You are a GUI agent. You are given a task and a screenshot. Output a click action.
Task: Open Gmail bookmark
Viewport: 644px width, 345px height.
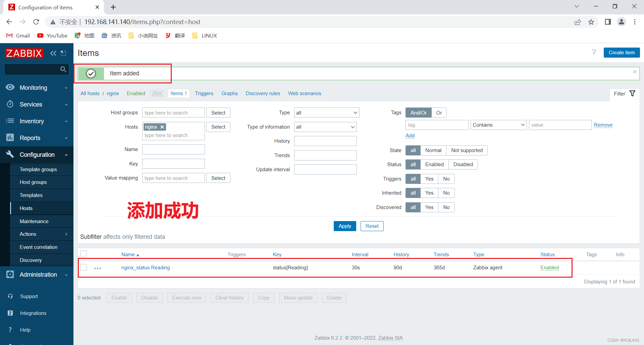[18, 36]
